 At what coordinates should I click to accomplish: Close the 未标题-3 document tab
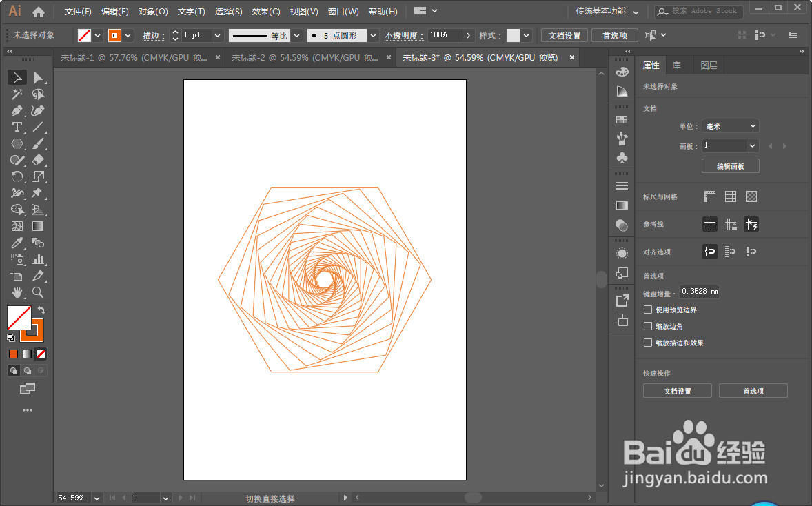[x=571, y=57]
